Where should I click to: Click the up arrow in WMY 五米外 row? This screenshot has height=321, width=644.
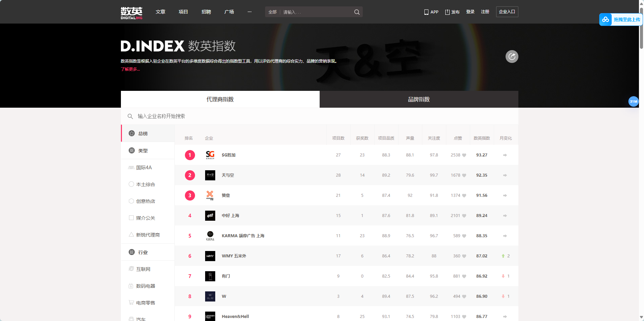click(x=503, y=256)
